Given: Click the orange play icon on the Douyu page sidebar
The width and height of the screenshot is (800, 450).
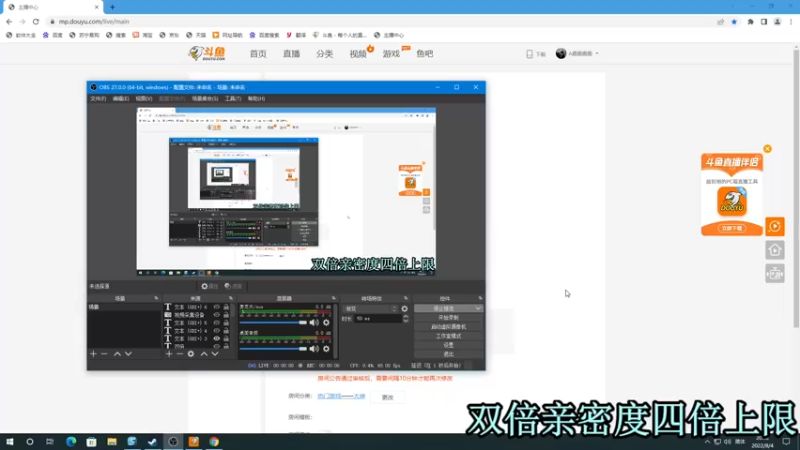Looking at the screenshot, I should [775, 227].
